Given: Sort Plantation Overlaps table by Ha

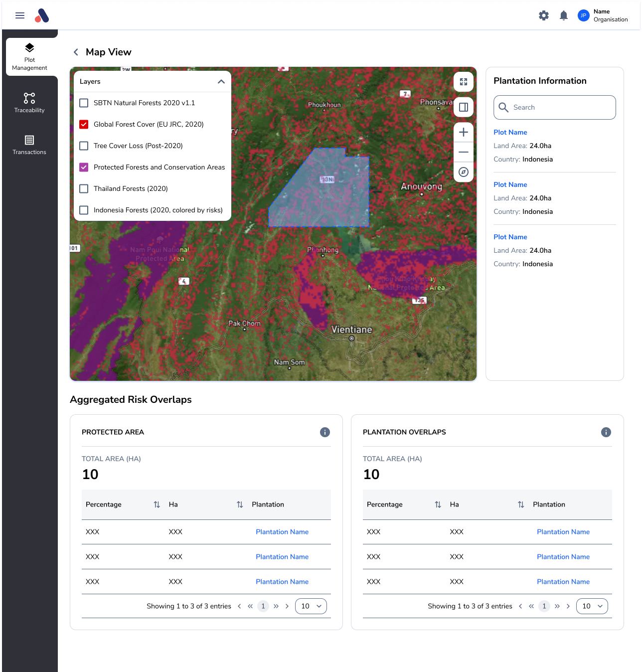Looking at the screenshot, I should pos(521,504).
